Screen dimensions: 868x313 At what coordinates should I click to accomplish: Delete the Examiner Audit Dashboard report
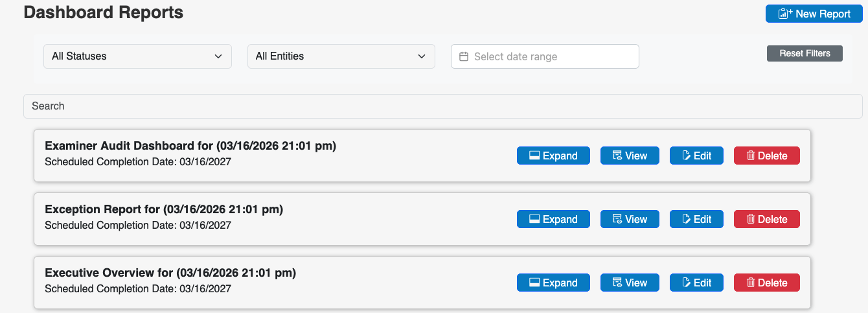(767, 156)
